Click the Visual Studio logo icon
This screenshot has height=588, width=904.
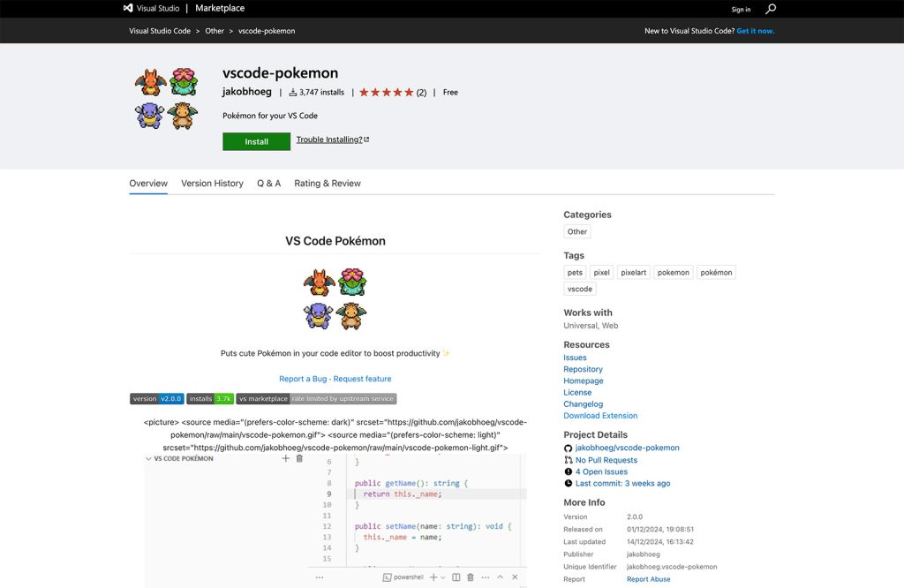pos(128,8)
